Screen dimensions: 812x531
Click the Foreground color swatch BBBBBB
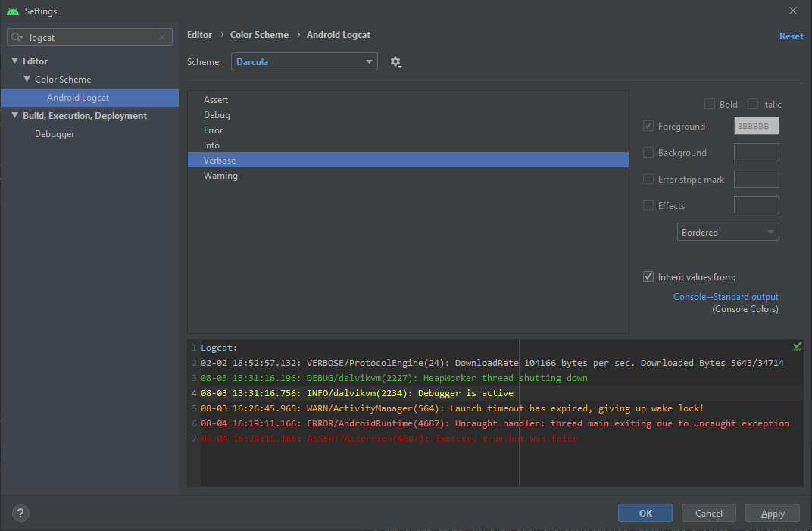click(x=756, y=127)
